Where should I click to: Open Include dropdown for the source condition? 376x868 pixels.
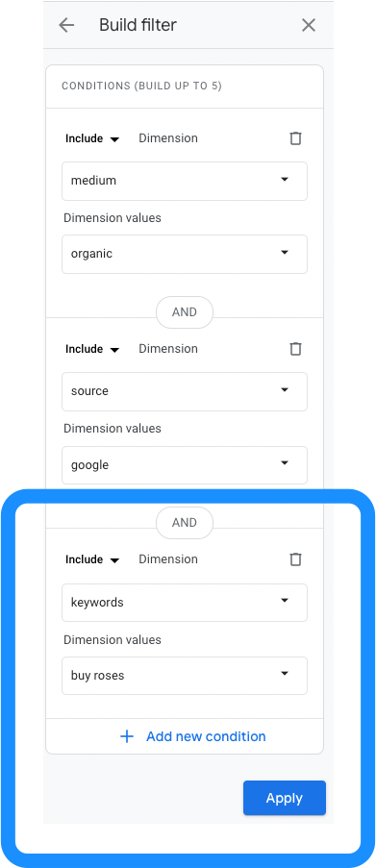point(92,349)
